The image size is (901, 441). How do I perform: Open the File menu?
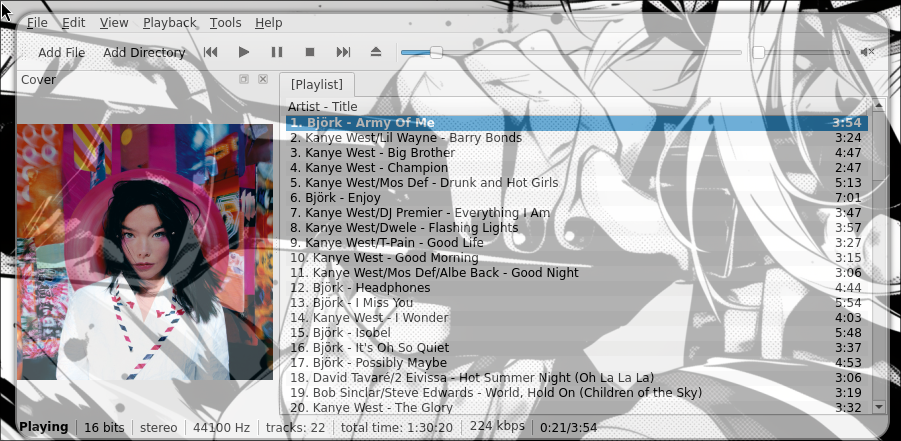pyautogui.click(x=37, y=23)
